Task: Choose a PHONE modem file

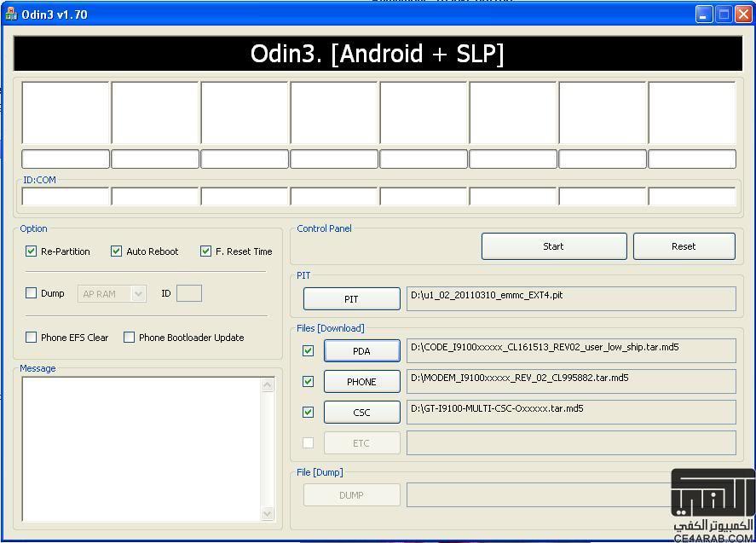Action: pyautogui.click(x=361, y=382)
